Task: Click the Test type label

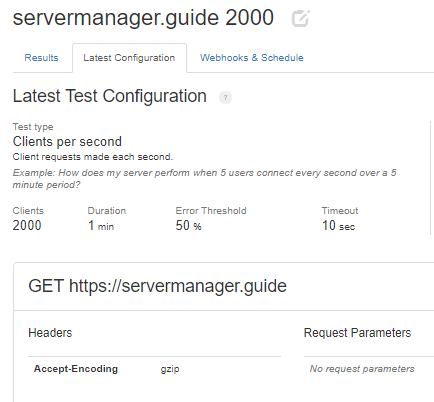Action: pyautogui.click(x=33, y=127)
